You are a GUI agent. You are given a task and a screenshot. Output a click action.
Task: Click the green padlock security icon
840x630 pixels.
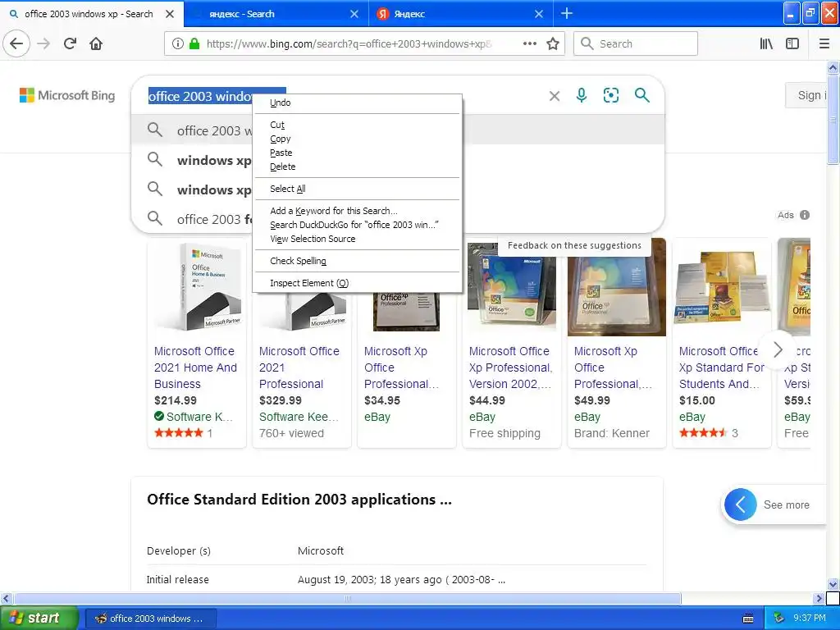194,44
